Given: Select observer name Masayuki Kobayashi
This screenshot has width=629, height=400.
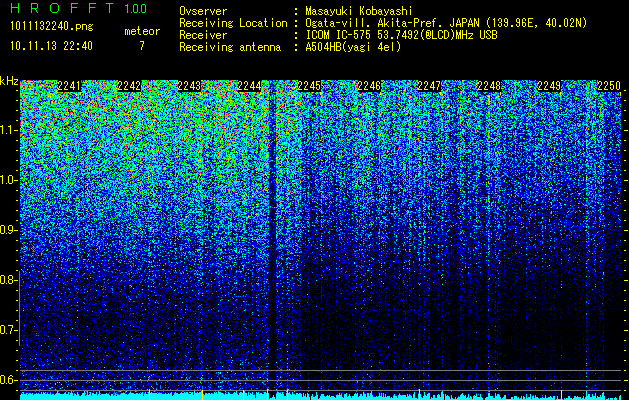Looking at the screenshot, I should (359, 11).
